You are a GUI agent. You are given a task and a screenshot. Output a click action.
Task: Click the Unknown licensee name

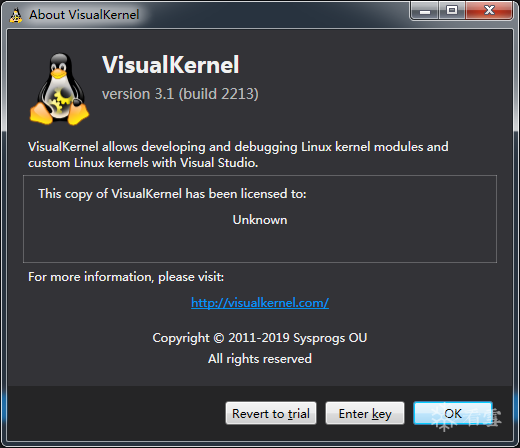coord(260,220)
